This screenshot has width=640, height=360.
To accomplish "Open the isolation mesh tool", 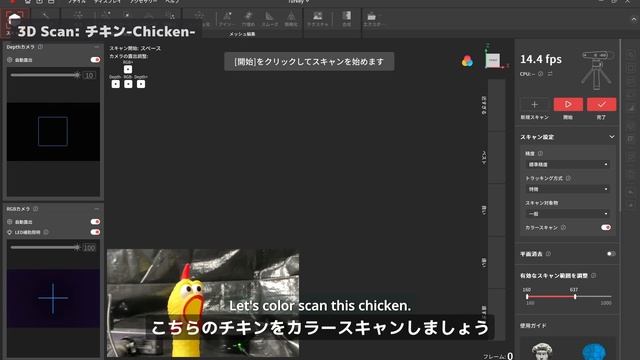I will point(226,19).
